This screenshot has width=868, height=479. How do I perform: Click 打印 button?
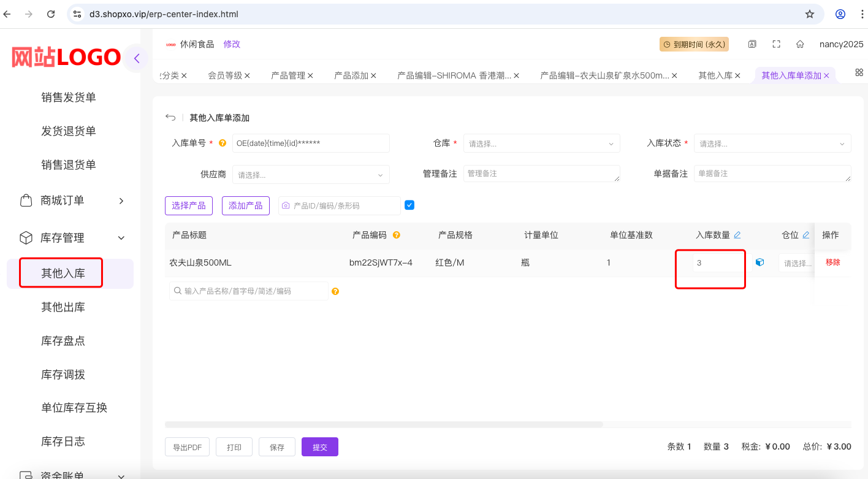pos(234,447)
